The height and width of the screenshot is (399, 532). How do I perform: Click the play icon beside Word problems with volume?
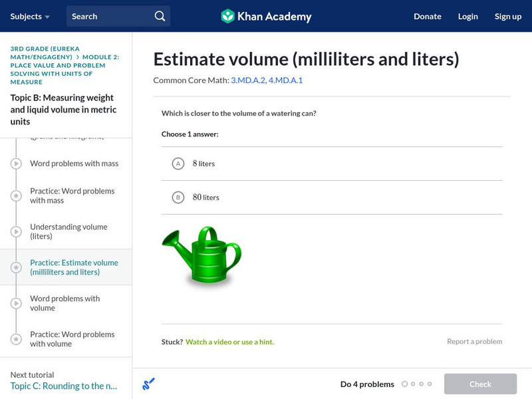(16, 303)
